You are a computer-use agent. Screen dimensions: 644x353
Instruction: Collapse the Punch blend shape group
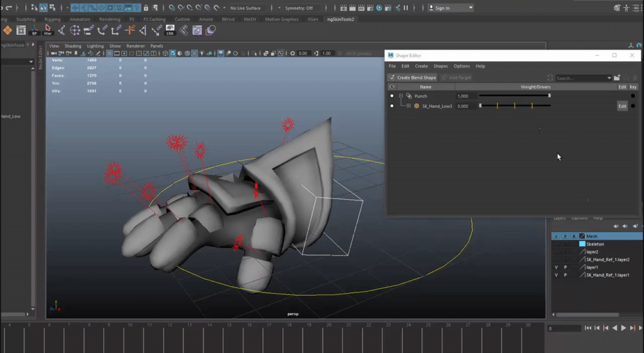[x=401, y=96]
